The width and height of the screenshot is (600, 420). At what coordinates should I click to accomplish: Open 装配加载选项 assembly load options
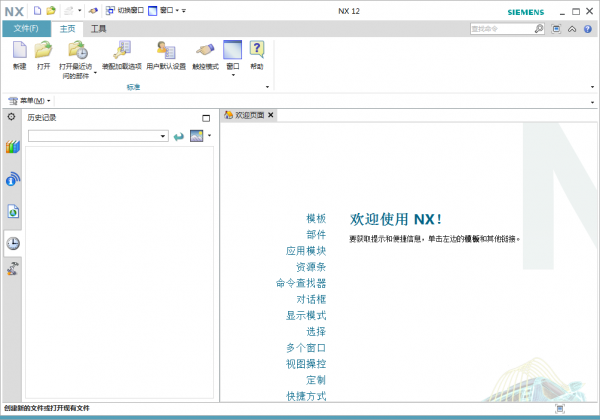point(122,55)
